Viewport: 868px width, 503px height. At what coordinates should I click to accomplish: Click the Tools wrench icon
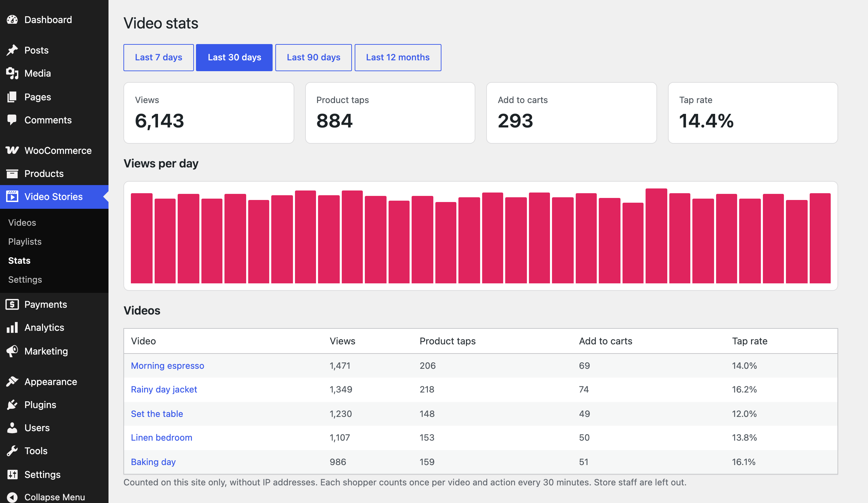point(13,451)
